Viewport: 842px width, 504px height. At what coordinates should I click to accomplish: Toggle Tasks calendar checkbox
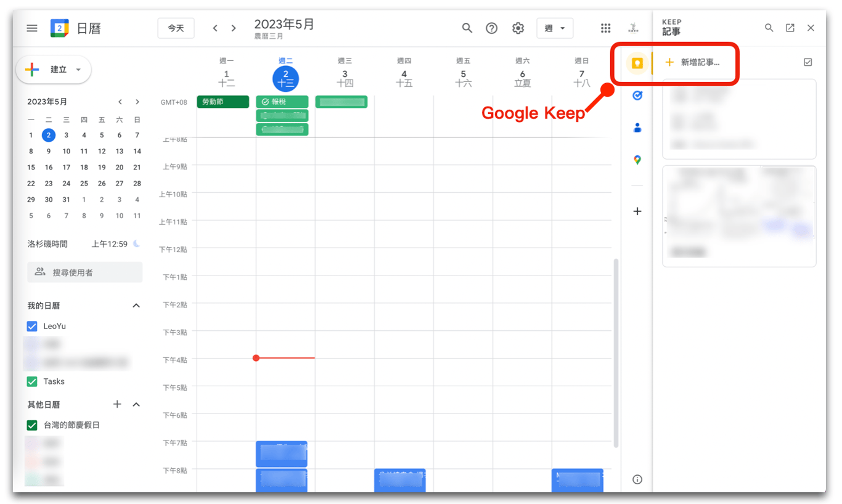pyautogui.click(x=32, y=381)
